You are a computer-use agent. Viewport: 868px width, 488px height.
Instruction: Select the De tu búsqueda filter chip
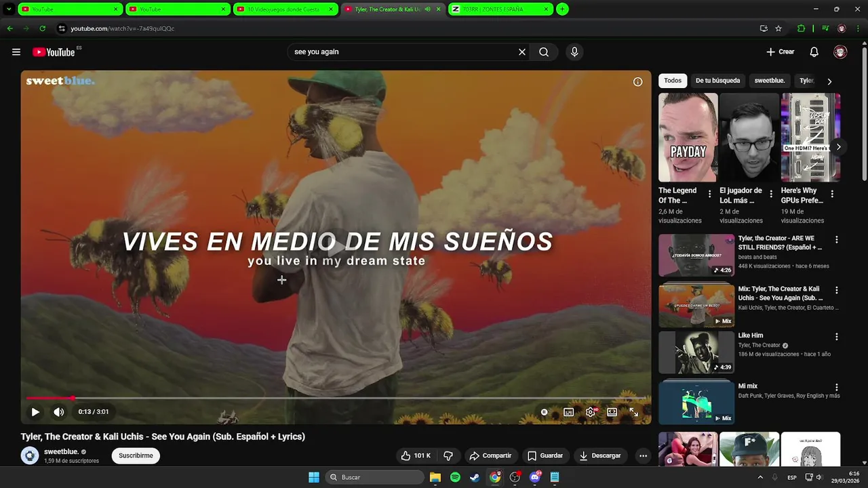click(x=717, y=81)
